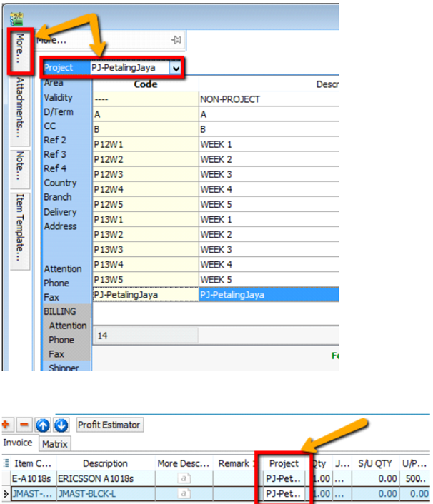Click the remove row minus icon
Viewport: 433px width, 504px height.
click(25, 425)
